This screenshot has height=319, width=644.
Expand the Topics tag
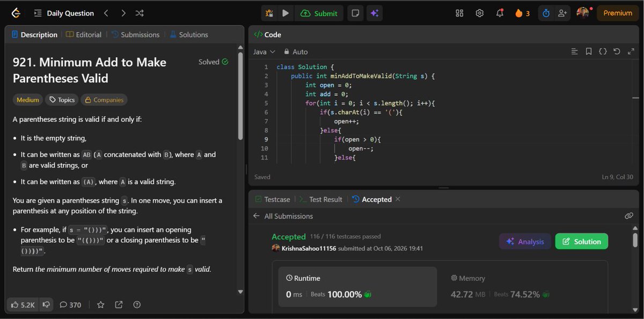pyautogui.click(x=62, y=100)
